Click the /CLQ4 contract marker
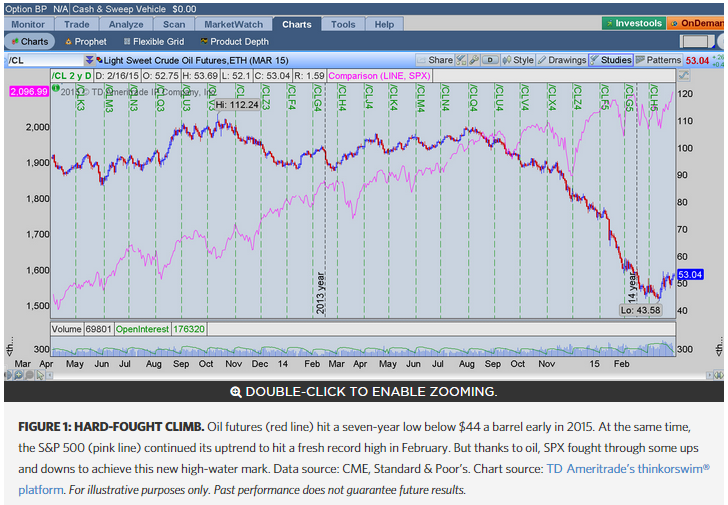Viewport: 728px width, 505px height. pyautogui.click(x=473, y=98)
